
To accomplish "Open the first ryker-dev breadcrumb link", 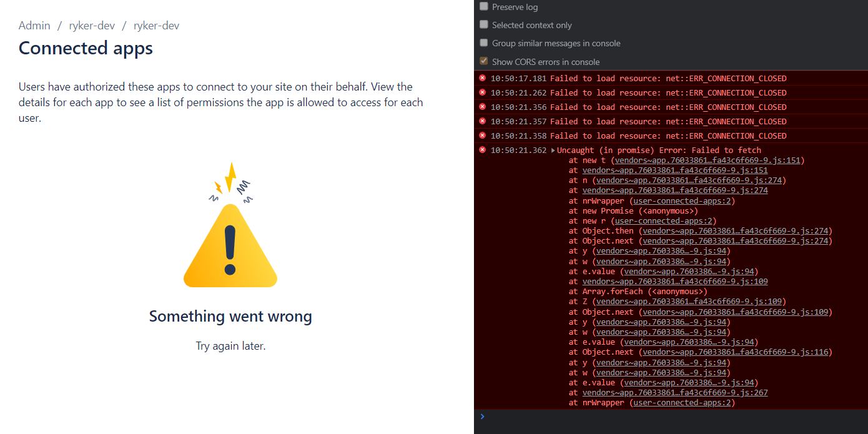I will (x=92, y=26).
